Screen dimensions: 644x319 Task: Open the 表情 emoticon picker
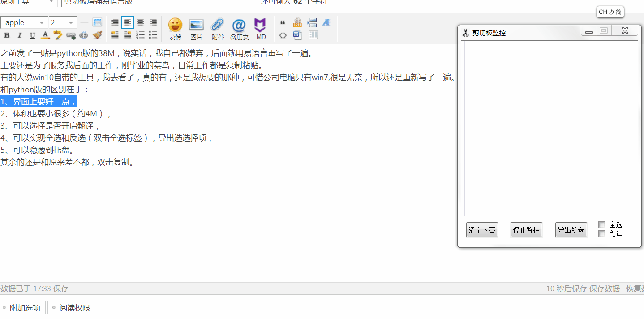tap(175, 29)
